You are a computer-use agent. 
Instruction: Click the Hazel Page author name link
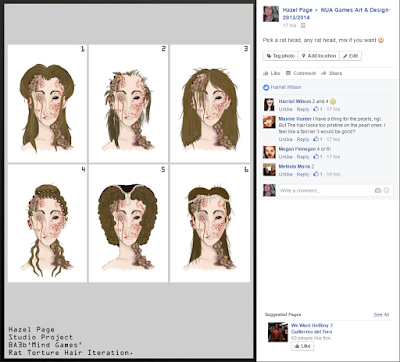297,10
